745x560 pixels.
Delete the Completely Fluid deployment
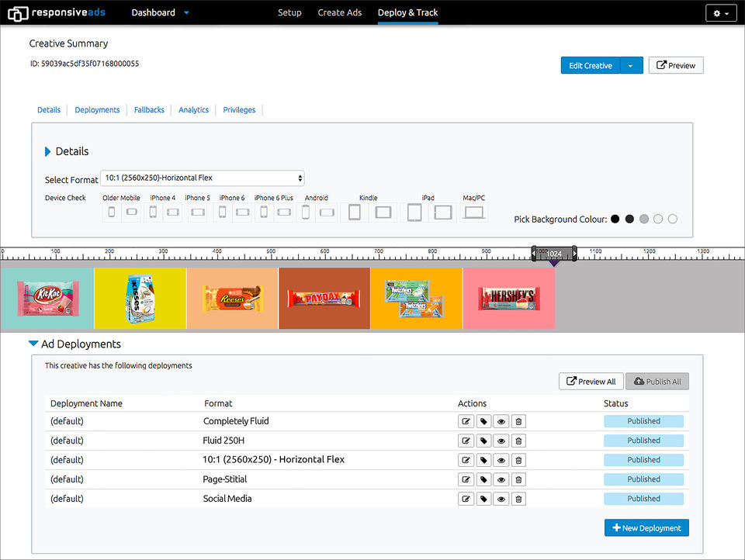point(518,421)
